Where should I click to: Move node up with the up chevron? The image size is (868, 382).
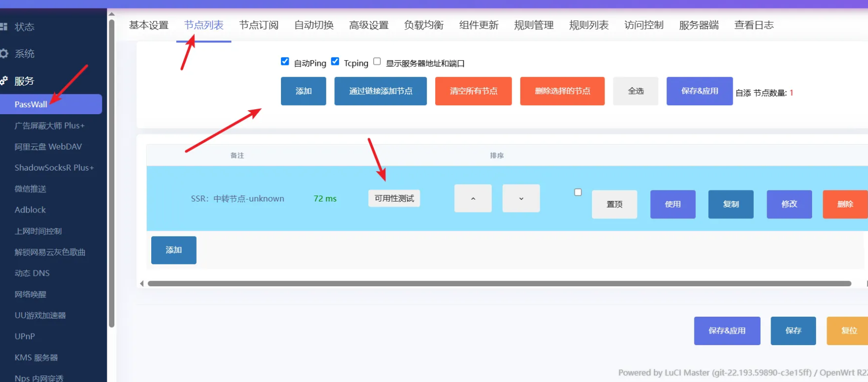[473, 198]
